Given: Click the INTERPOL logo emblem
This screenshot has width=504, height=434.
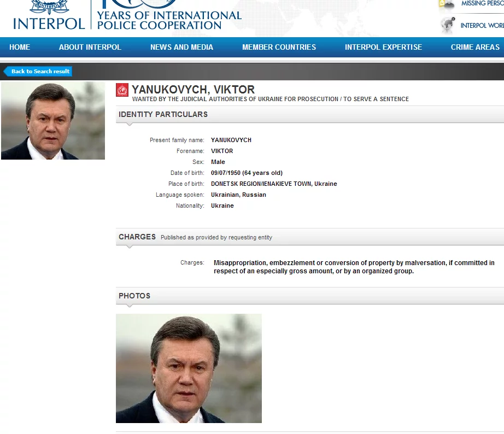Looking at the screenshot, I should tap(49, 7).
